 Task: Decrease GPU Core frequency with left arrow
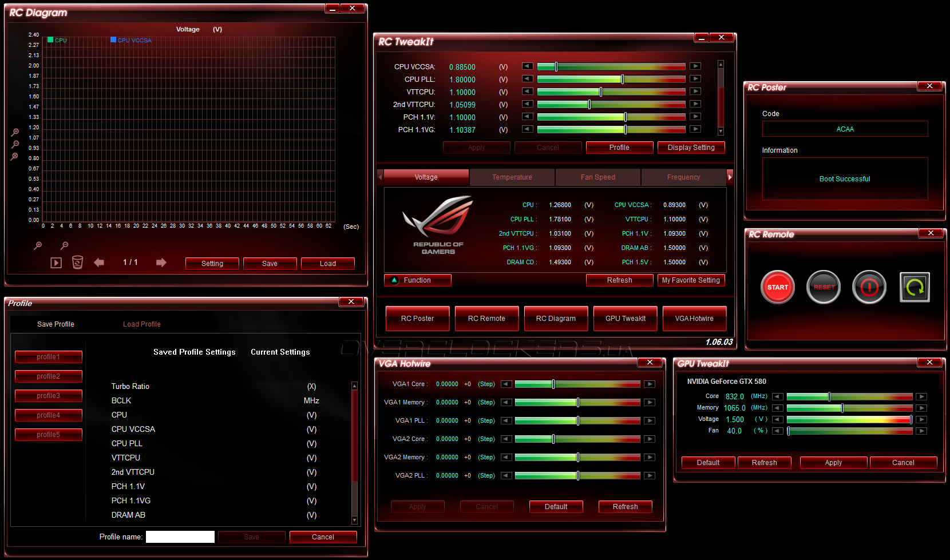[x=778, y=396]
